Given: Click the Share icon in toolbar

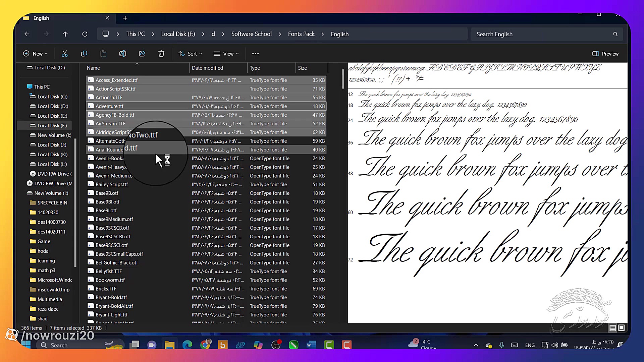Looking at the screenshot, I should [142, 54].
